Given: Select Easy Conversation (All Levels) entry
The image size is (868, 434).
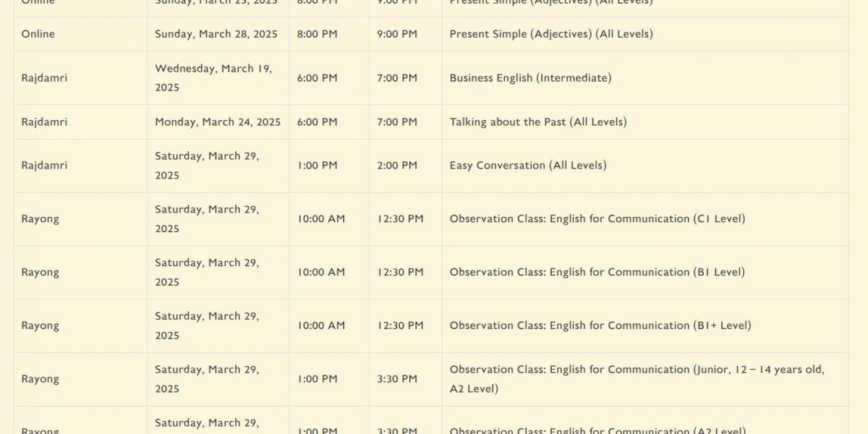Looking at the screenshot, I should pyautogui.click(x=528, y=166).
